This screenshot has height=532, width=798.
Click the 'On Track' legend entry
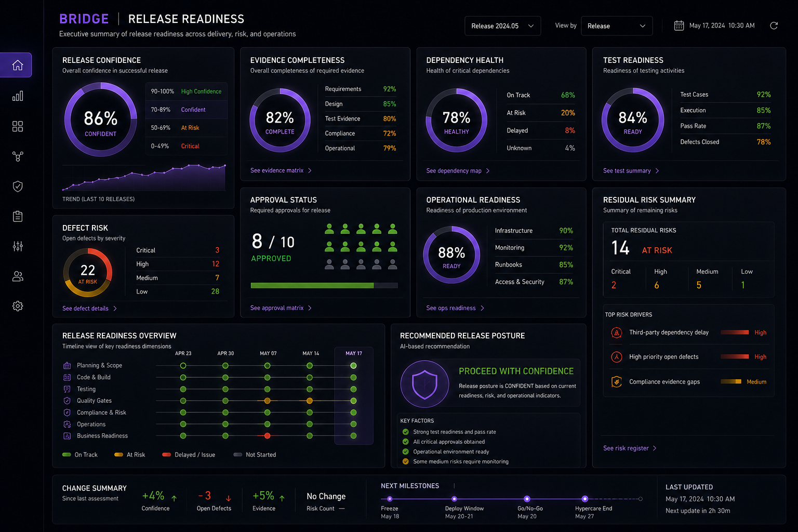[80, 455]
